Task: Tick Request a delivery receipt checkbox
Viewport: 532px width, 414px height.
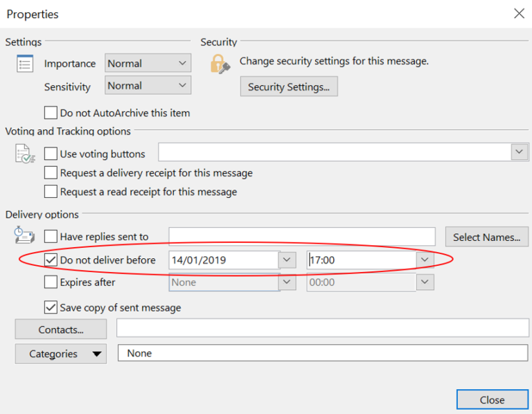Action: pos(51,172)
